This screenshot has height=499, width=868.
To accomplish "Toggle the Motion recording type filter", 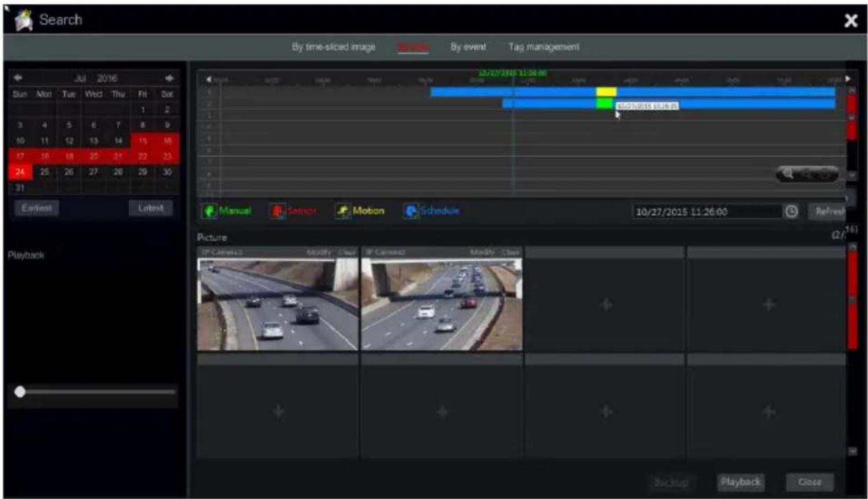I will (x=360, y=210).
